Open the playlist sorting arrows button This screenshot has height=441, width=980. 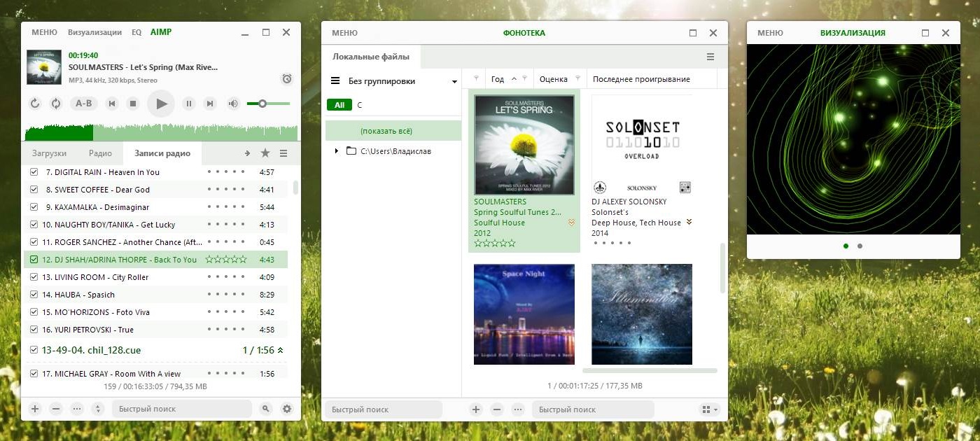point(98,409)
